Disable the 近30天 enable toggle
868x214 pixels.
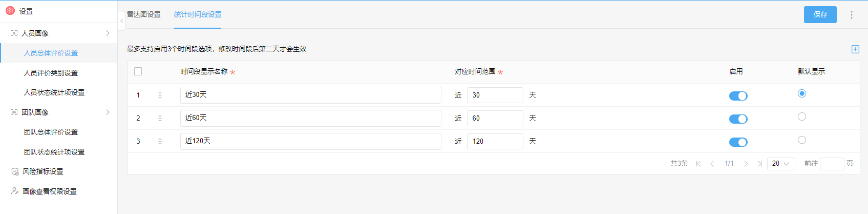click(x=738, y=96)
